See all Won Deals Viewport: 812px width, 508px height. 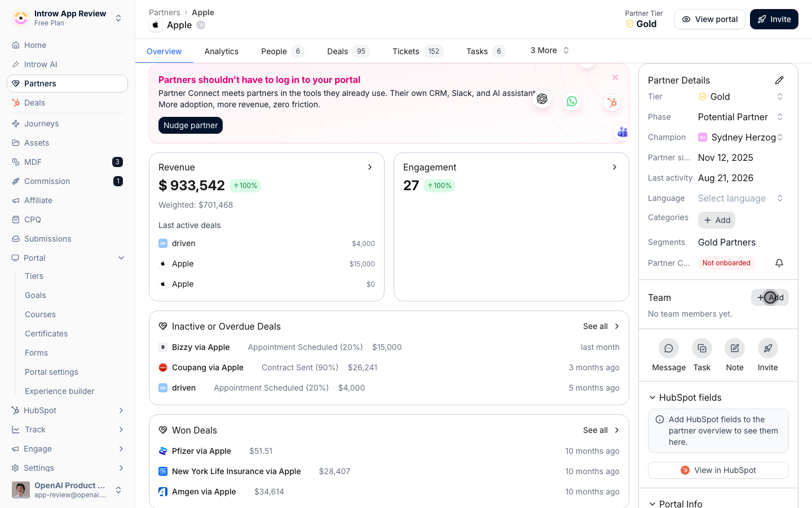click(x=601, y=430)
